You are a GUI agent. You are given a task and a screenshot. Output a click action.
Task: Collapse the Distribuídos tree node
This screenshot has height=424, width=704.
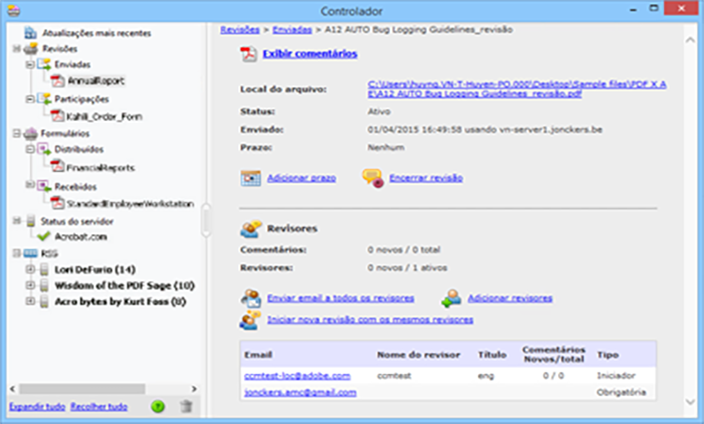click(x=30, y=149)
